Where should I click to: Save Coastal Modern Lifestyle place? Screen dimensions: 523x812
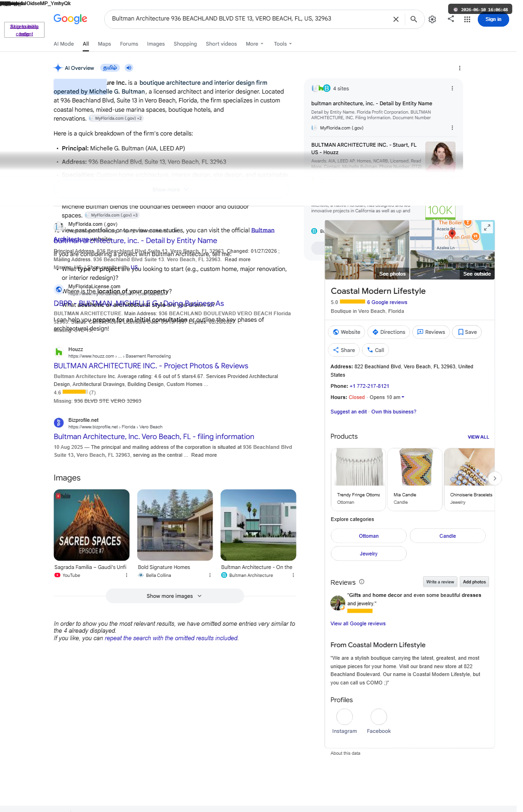(x=467, y=332)
